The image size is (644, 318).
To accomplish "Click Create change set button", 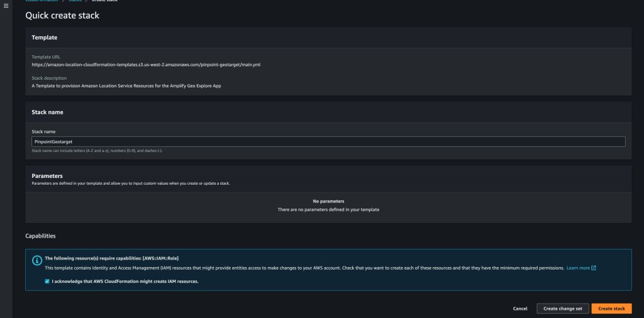I will click(563, 309).
